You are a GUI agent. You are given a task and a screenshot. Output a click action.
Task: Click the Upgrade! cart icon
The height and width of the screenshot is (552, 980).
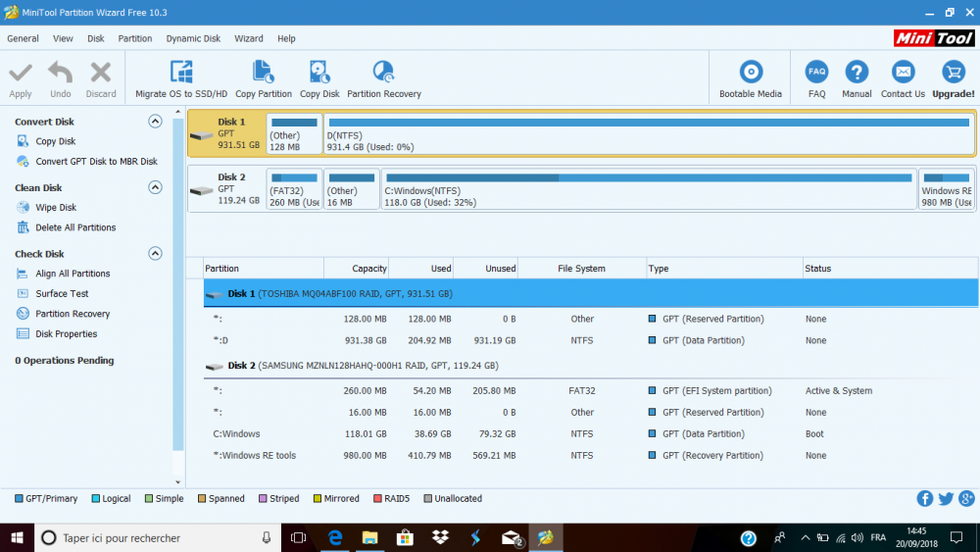point(953,73)
